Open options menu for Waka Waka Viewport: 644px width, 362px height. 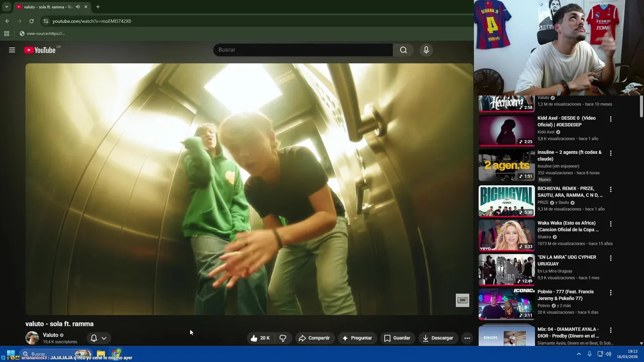click(611, 224)
